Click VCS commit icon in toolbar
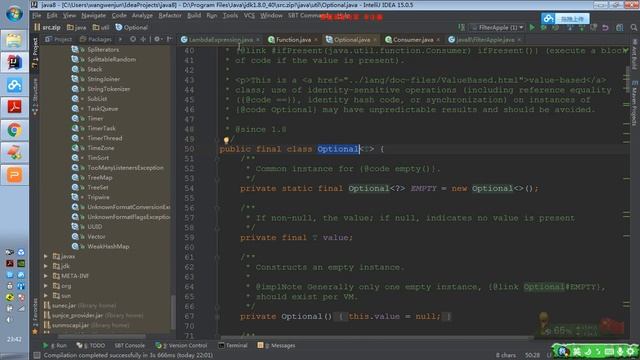 582,27
